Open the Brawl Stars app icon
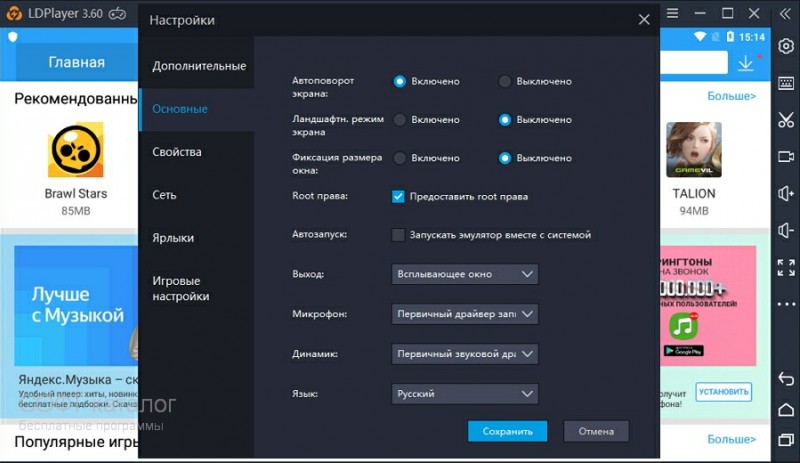This screenshot has width=800, height=463. [76, 150]
